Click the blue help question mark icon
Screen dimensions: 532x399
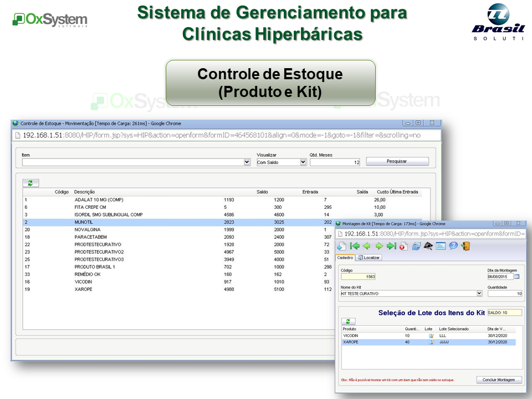coord(453,246)
